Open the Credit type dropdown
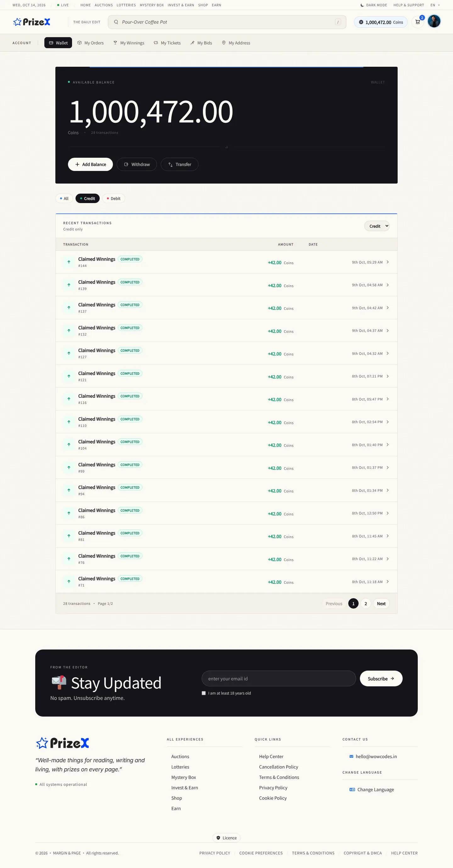 pyautogui.click(x=377, y=226)
